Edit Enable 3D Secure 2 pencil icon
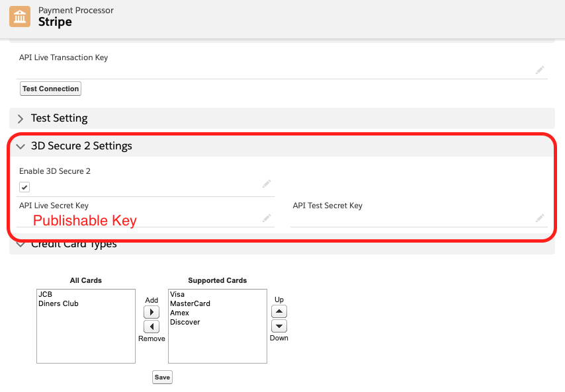Screen dimensions: 565x392 (x=266, y=184)
